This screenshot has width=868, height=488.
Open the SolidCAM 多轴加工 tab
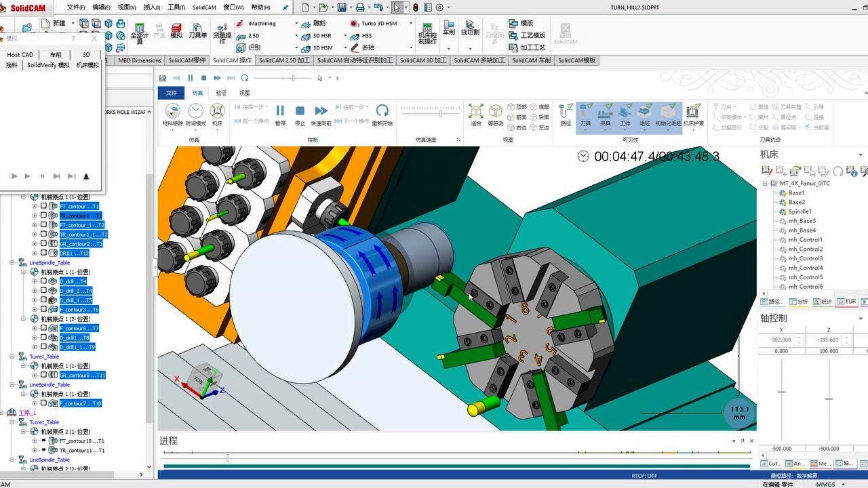point(479,60)
